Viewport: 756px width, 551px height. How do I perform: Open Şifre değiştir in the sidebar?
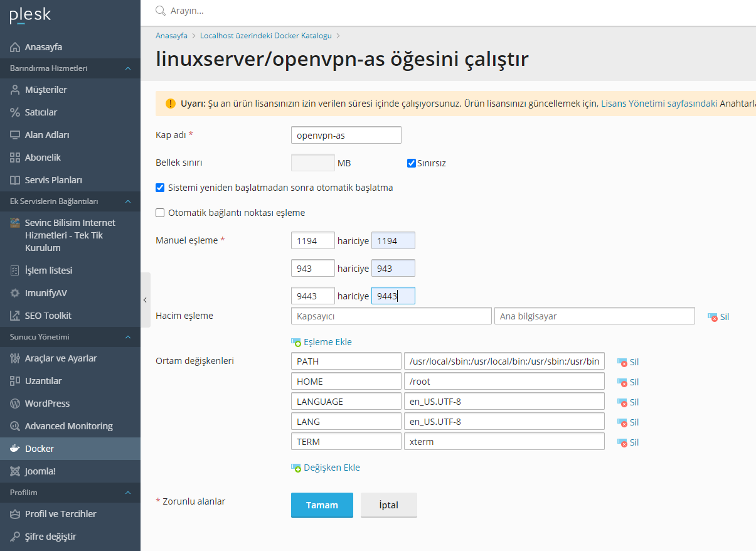(70, 537)
